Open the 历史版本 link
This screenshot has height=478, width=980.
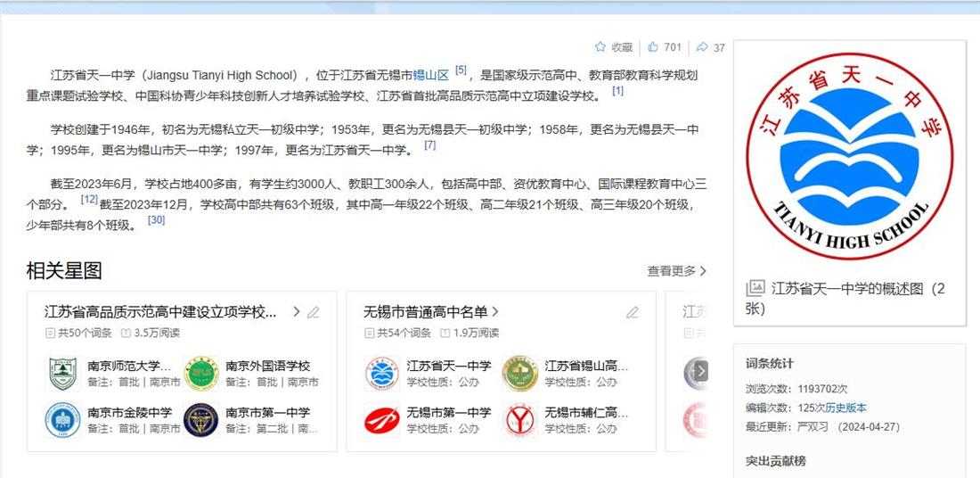[x=845, y=408]
